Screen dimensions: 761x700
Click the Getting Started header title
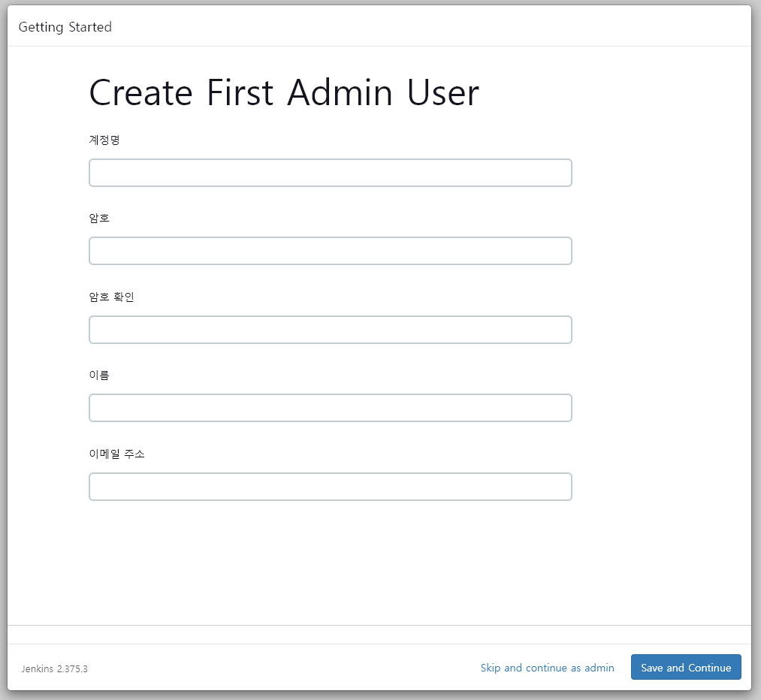tap(65, 27)
